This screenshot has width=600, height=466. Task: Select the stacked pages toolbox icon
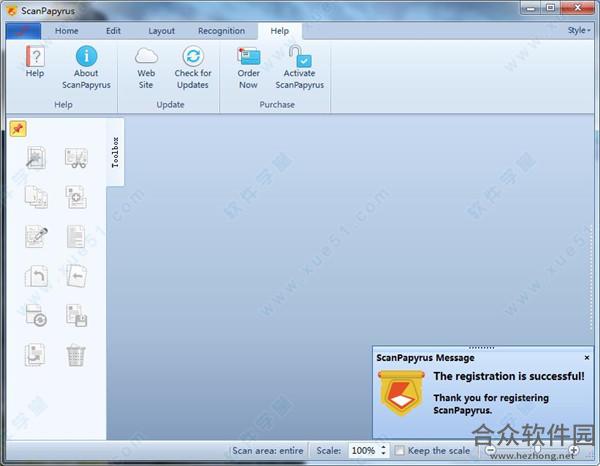coord(36,197)
